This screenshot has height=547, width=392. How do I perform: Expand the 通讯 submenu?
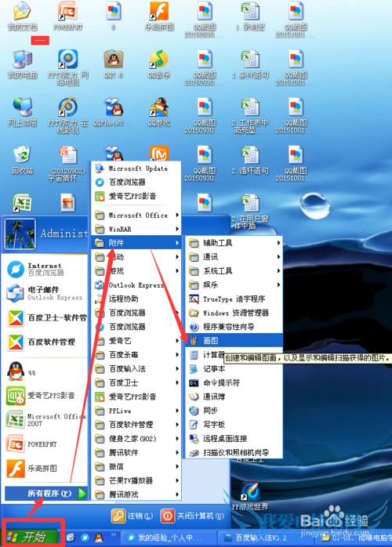234,257
